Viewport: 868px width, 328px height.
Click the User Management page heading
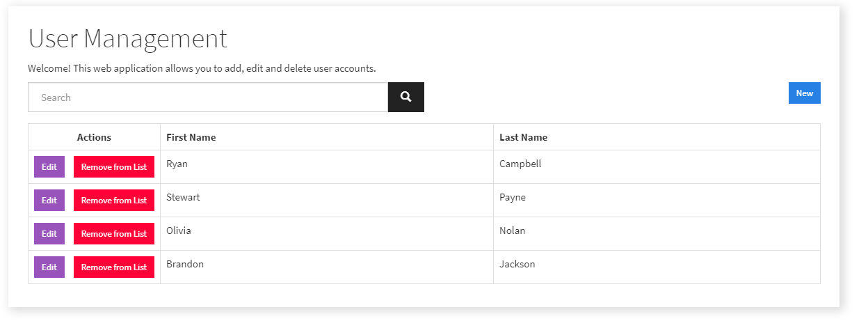[x=128, y=39]
